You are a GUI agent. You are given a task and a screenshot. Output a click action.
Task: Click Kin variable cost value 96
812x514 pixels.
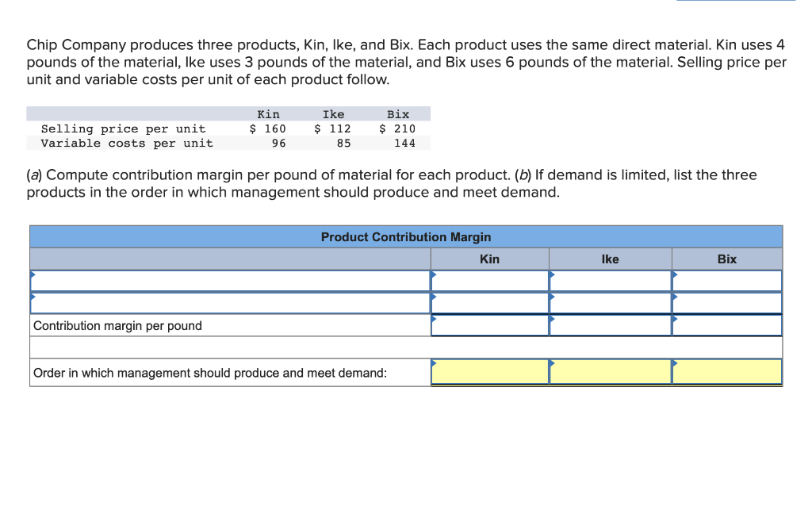tap(278, 143)
